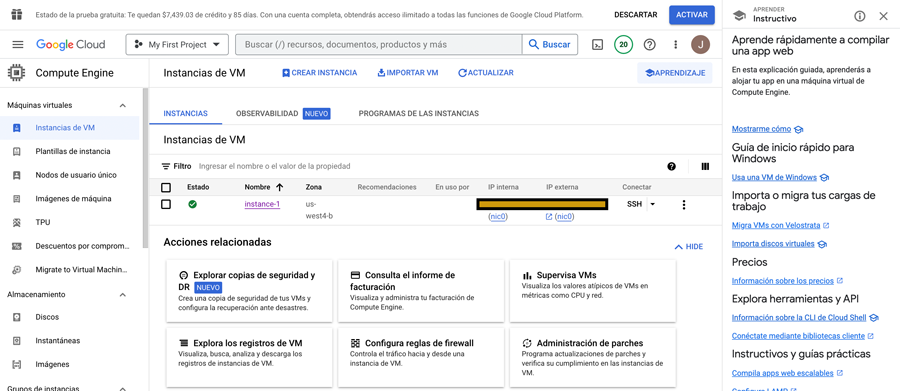900x391 pixels.
Task: Open Migra VMs con Velostrata link
Action: pyautogui.click(x=776, y=225)
